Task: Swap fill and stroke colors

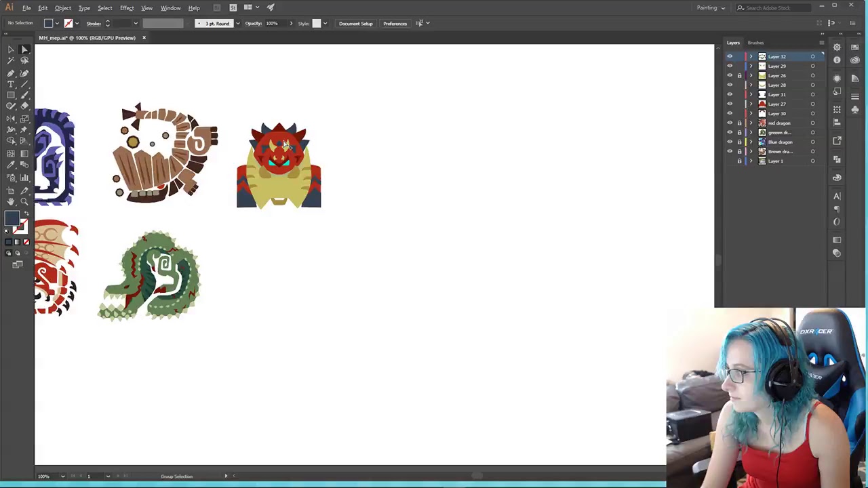Action: [x=26, y=215]
